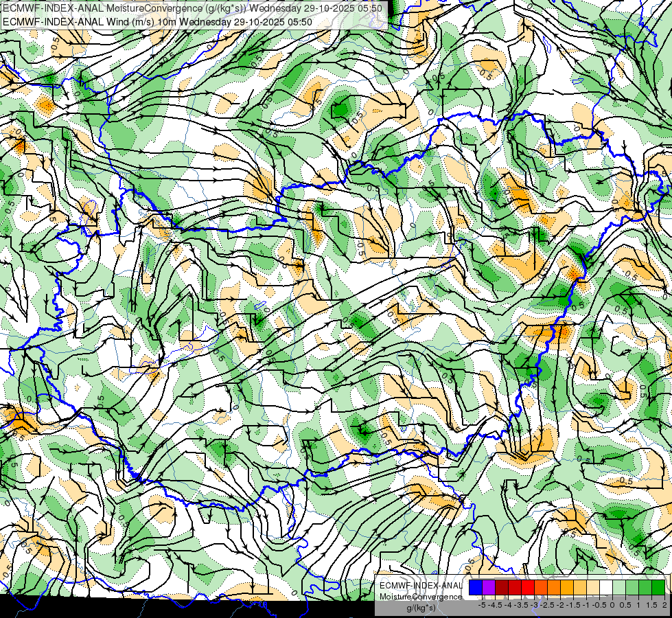Click the Wind (m/s) 10m title line
Screen dimensions: 672x618
(157, 21)
